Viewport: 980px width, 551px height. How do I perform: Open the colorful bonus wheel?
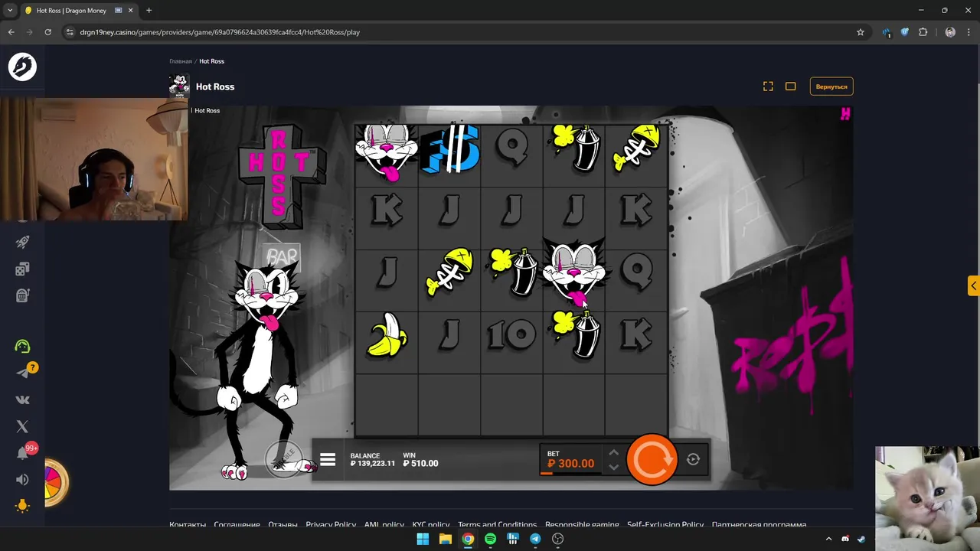pos(56,482)
